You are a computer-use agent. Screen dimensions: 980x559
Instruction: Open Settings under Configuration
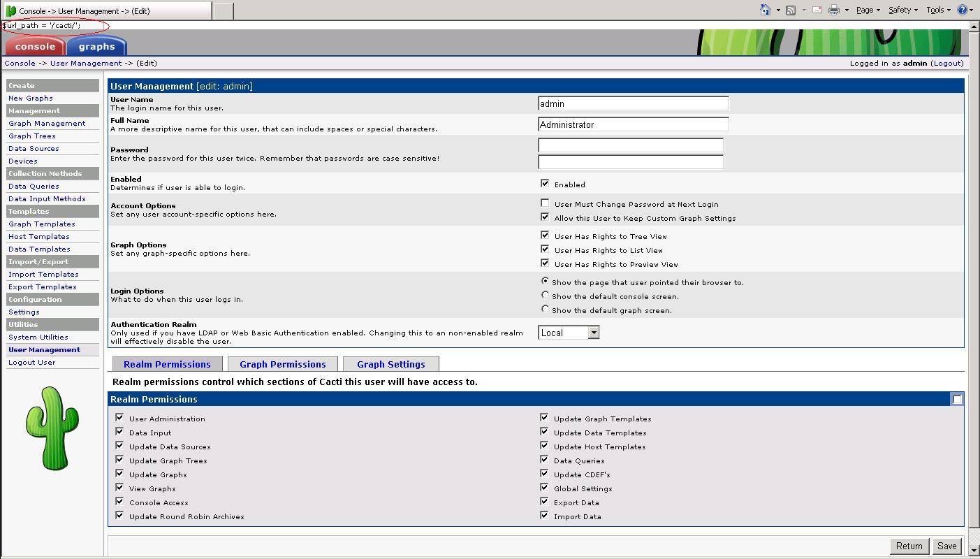[24, 312]
